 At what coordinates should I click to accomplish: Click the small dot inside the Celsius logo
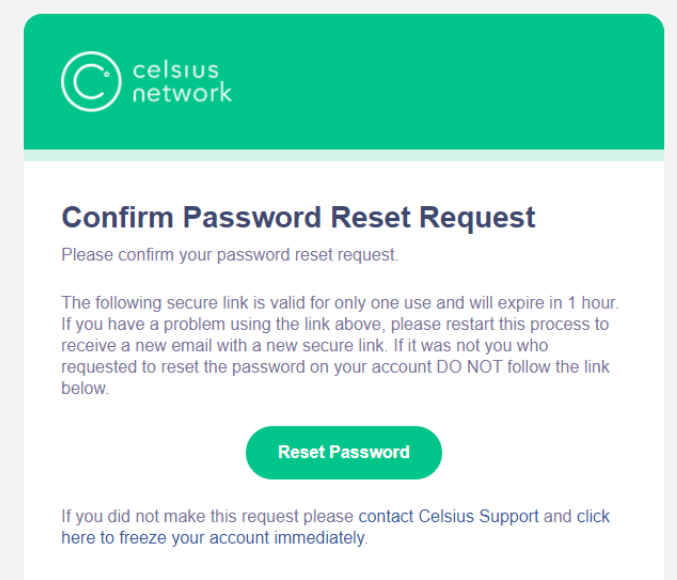[x=107, y=74]
